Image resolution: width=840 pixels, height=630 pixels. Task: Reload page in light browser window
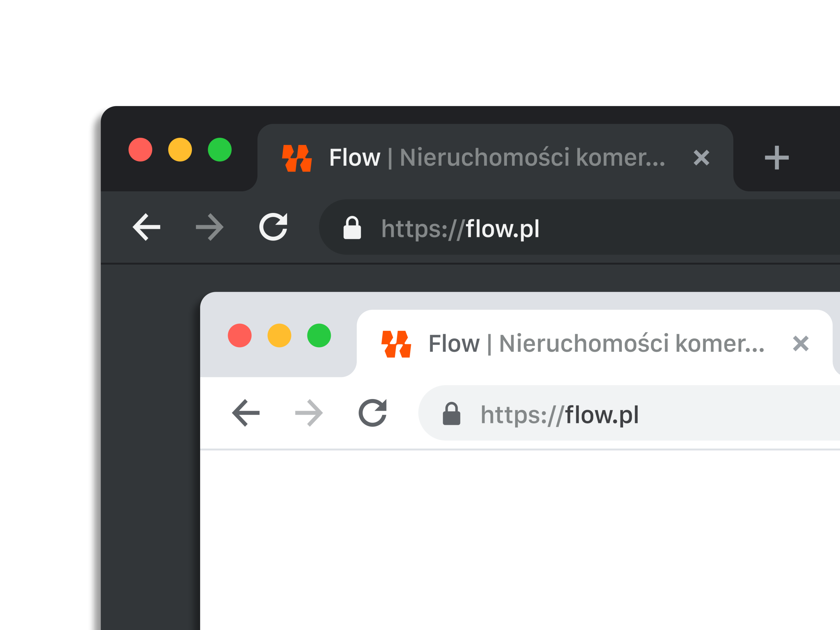pos(372,413)
